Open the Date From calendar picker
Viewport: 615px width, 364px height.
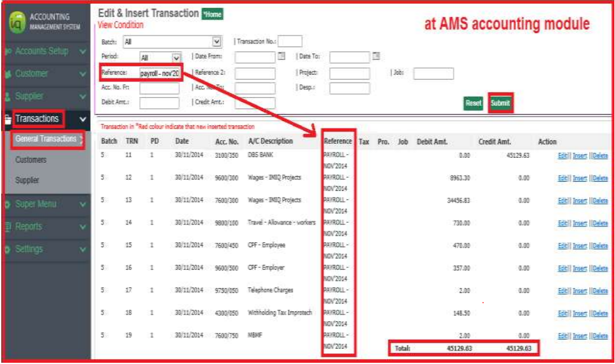[282, 56]
